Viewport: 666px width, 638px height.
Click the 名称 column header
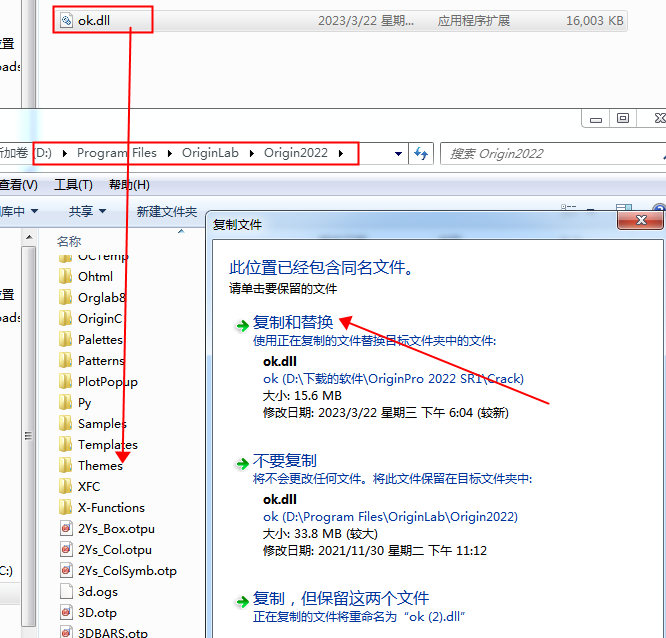coord(69,241)
